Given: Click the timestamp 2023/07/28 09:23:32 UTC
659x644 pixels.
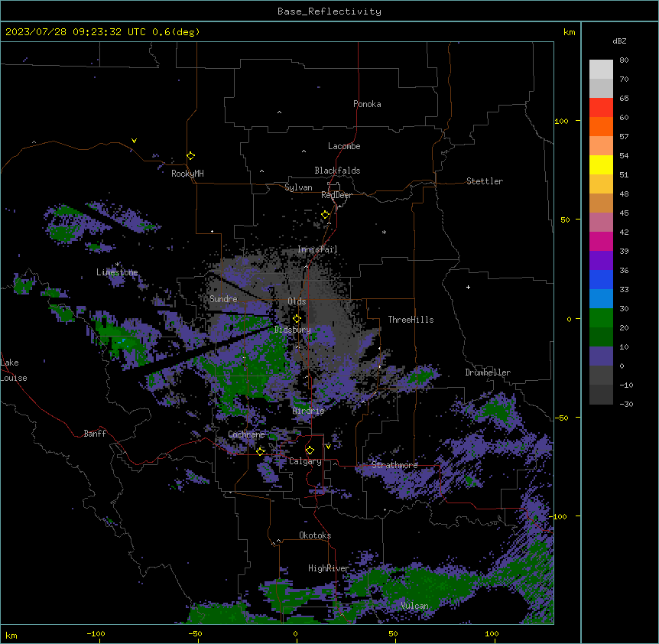Looking at the screenshot, I should [x=76, y=32].
